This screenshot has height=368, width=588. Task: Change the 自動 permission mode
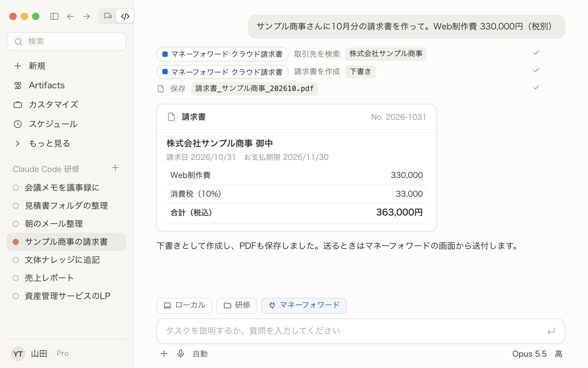pyautogui.click(x=200, y=354)
